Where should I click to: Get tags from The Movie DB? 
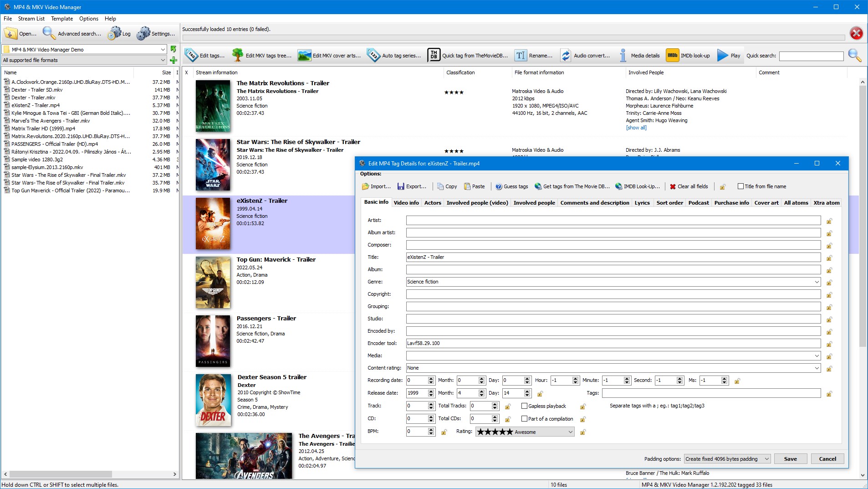pos(572,186)
